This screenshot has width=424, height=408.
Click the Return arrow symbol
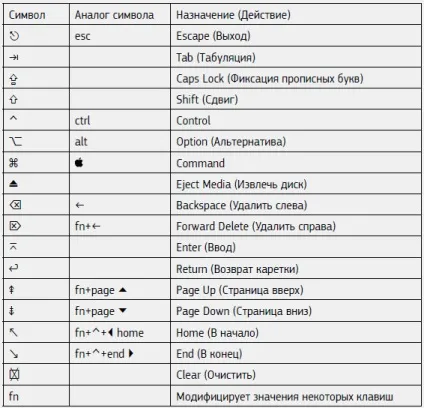click(x=14, y=268)
